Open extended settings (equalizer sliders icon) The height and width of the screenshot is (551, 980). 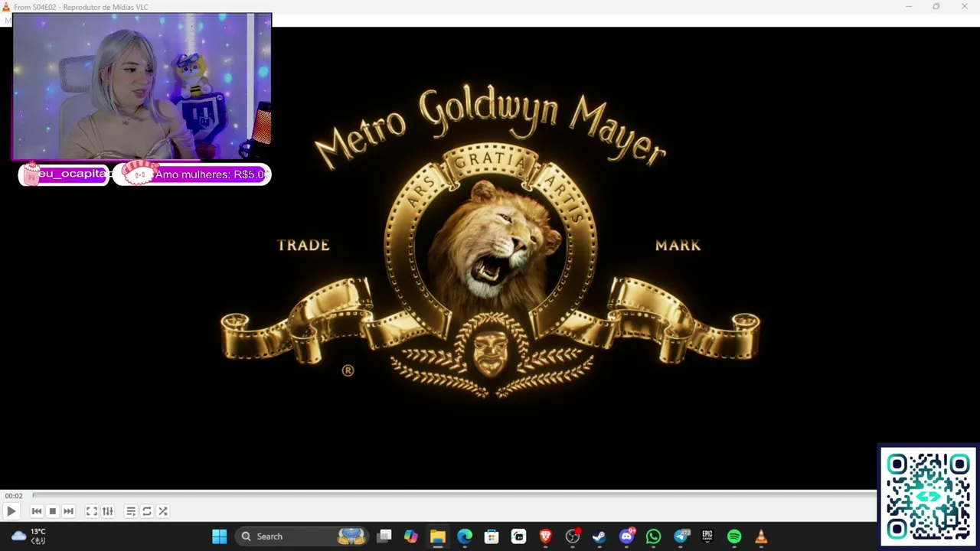click(x=107, y=511)
